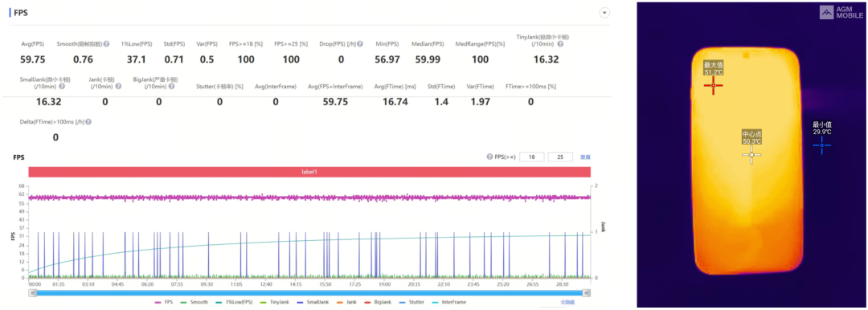Show the Drop(FPS) help tooltip icon

coord(360,43)
